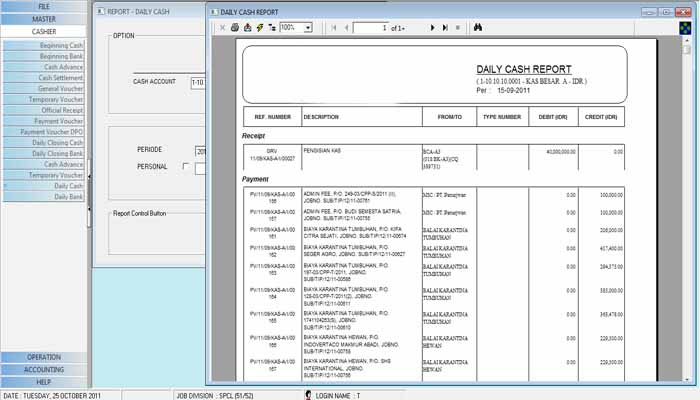The image size is (700, 400).
Task: Click the page number field
Action: 371,28
